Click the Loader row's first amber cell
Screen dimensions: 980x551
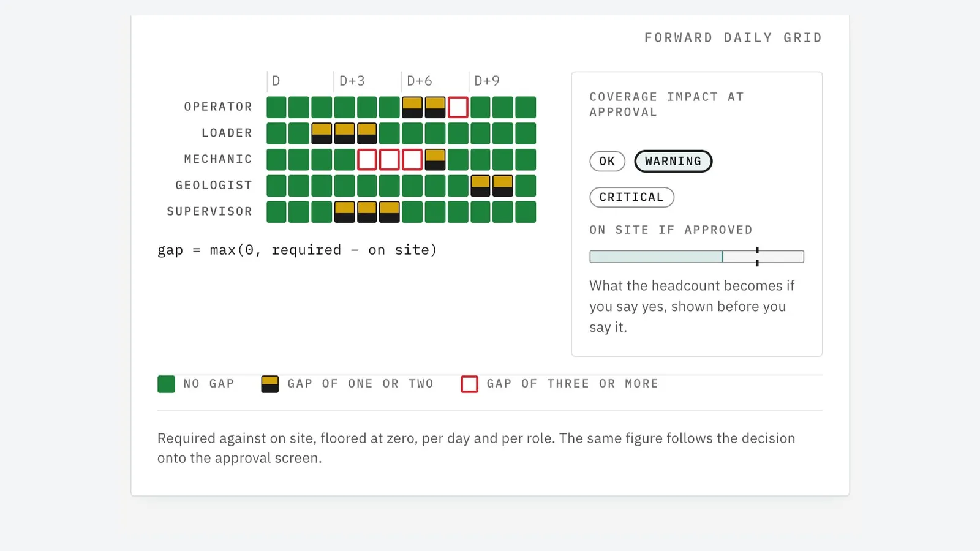[322, 133]
